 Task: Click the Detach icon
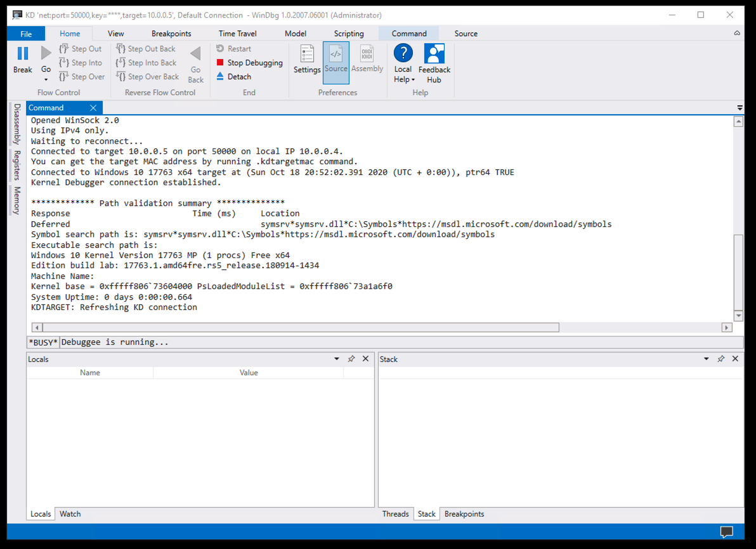pyautogui.click(x=220, y=77)
